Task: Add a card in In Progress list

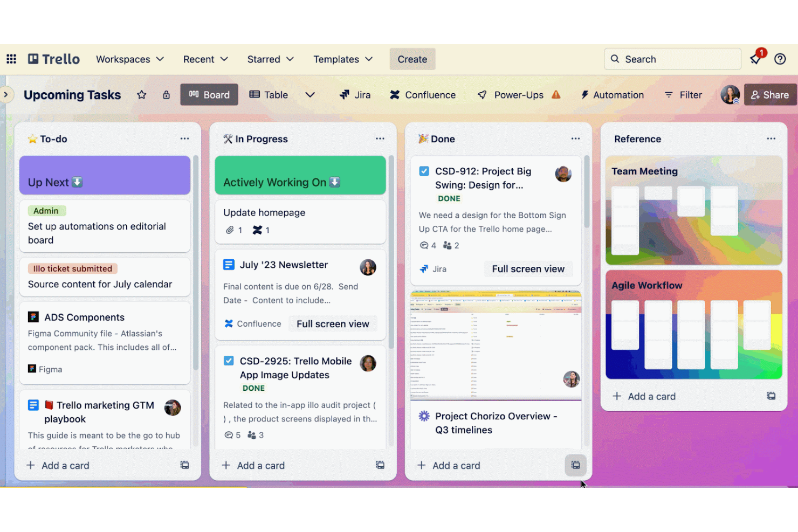Action: pos(253,465)
